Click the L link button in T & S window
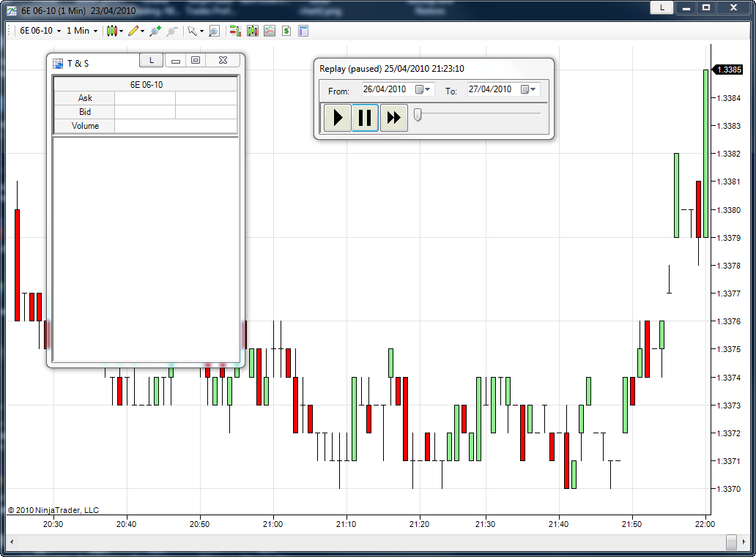756x557 pixels. click(x=152, y=60)
